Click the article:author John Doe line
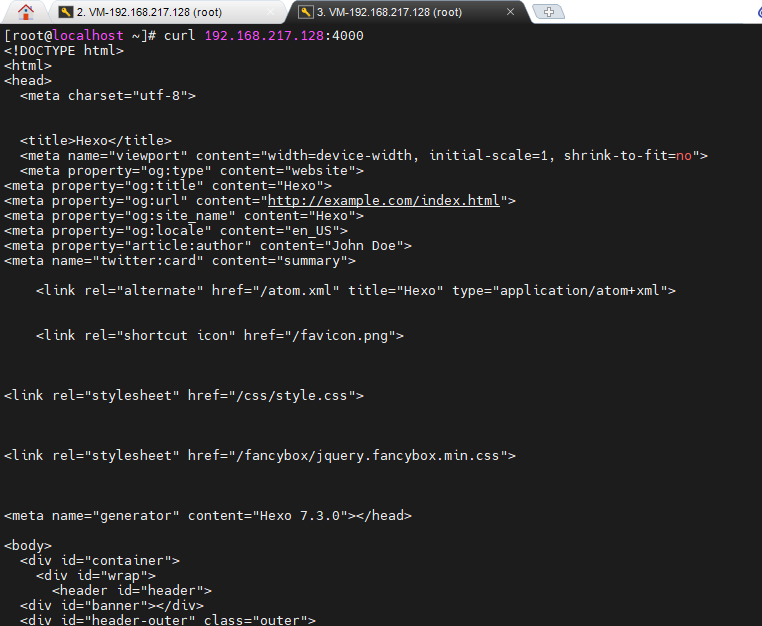This screenshot has width=762, height=626. click(208, 246)
